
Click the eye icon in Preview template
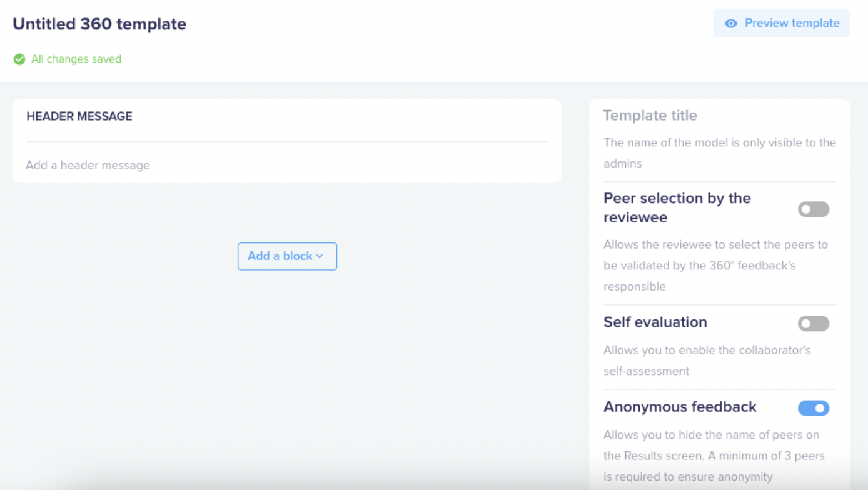730,23
